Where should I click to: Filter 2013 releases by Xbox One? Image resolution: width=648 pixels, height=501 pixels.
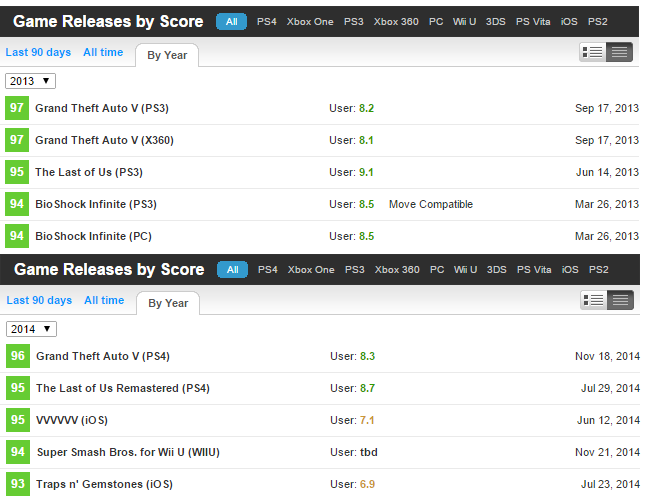tap(310, 21)
